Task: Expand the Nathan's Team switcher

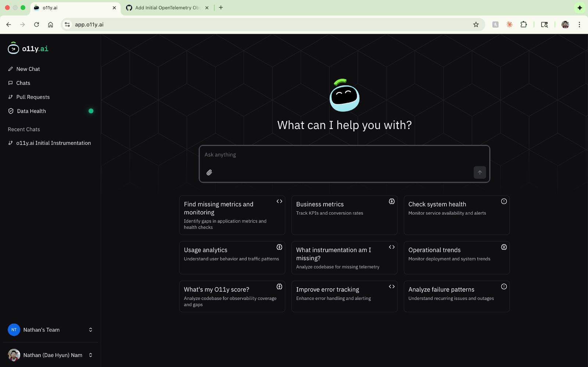Action: (50, 330)
